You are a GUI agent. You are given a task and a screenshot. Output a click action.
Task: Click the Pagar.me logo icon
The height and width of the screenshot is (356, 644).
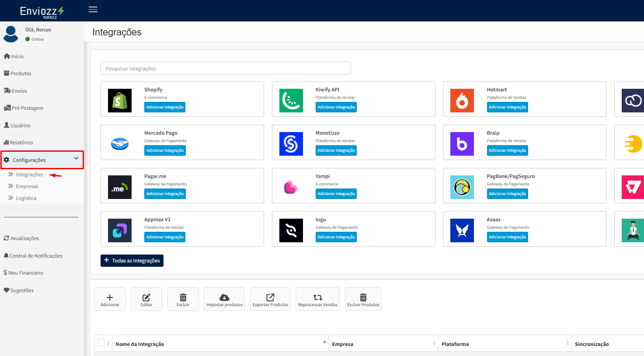(120, 187)
